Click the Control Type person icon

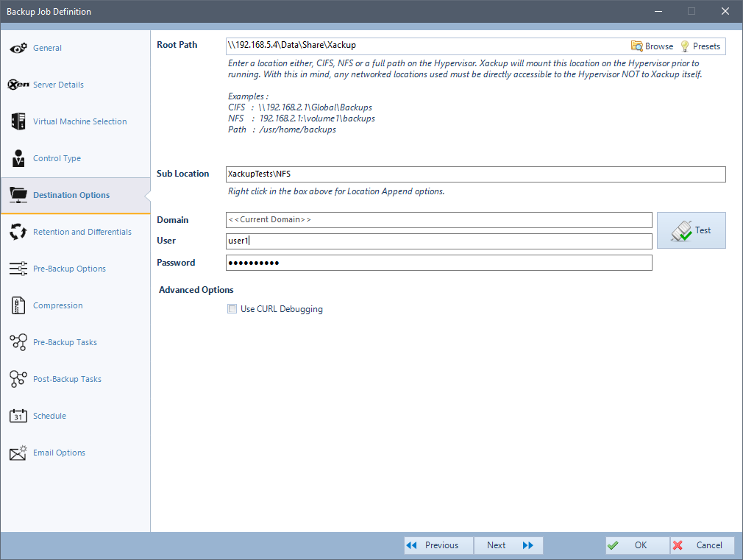[x=18, y=158]
